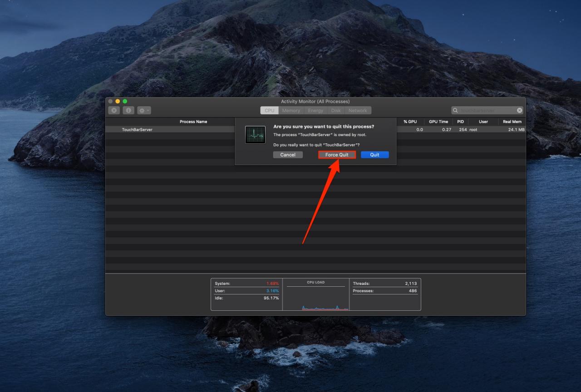Sort by Process Name column
The width and height of the screenshot is (581, 392).
pyautogui.click(x=193, y=122)
